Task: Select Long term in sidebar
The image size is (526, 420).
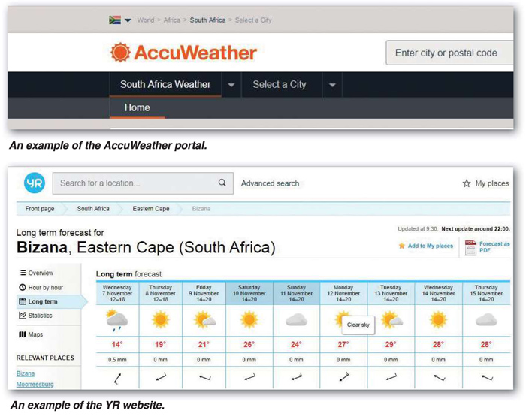Action: click(x=43, y=301)
